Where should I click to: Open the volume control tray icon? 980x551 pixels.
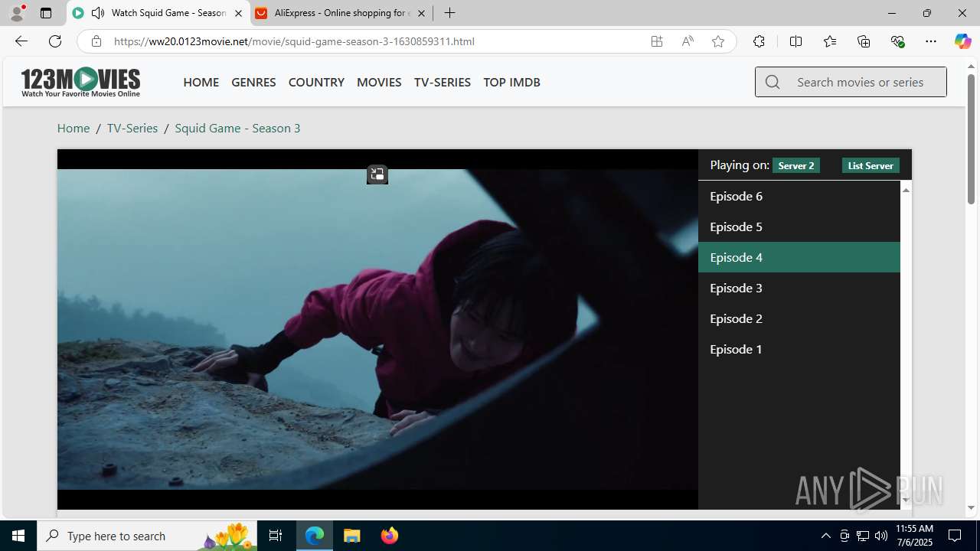(881, 536)
